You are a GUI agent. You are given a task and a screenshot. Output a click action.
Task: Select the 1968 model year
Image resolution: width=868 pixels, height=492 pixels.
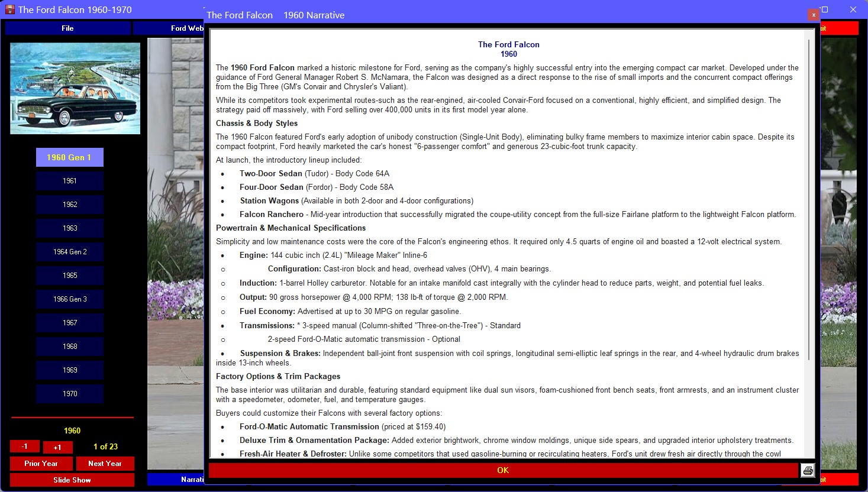[70, 347]
